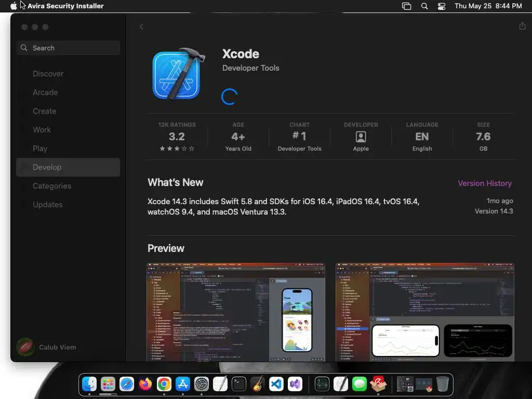Launch Safari from the Dock
This screenshot has height=399, width=532.
(127, 384)
